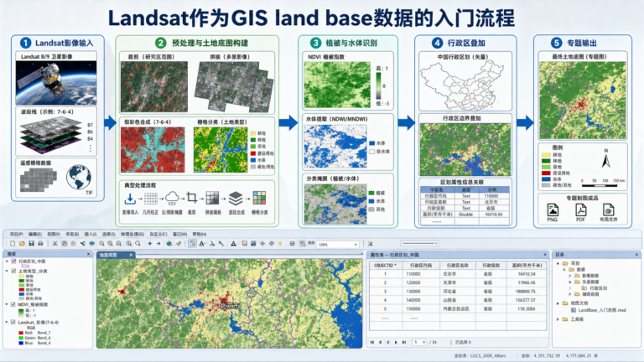Click the 行政区名称 column header

458,265
